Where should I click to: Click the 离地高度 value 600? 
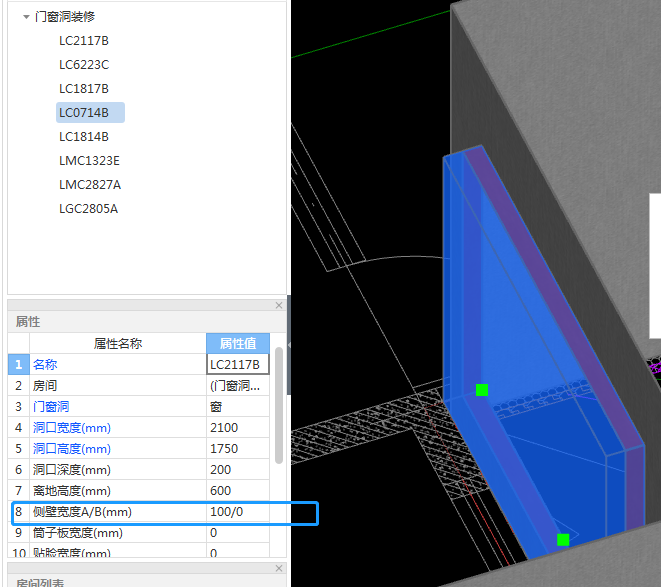[x=238, y=490]
